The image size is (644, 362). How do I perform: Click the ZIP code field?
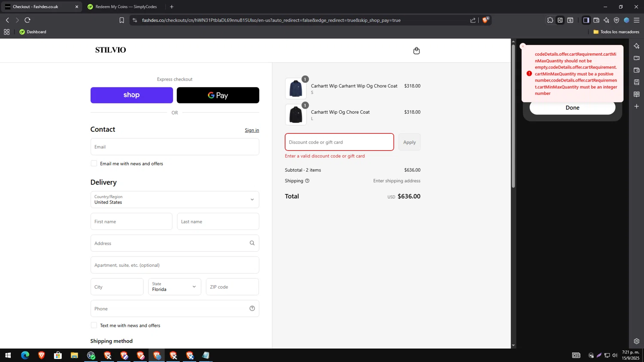[x=232, y=287]
